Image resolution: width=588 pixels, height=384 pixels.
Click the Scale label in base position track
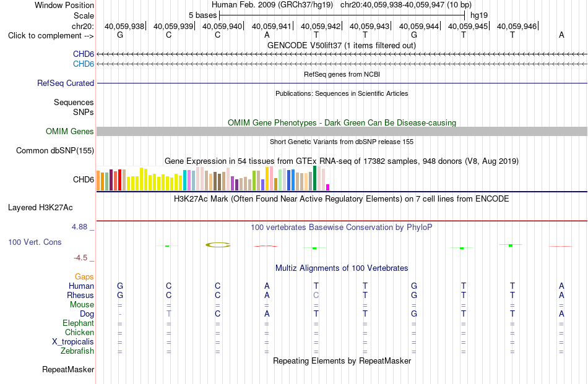(84, 15)
